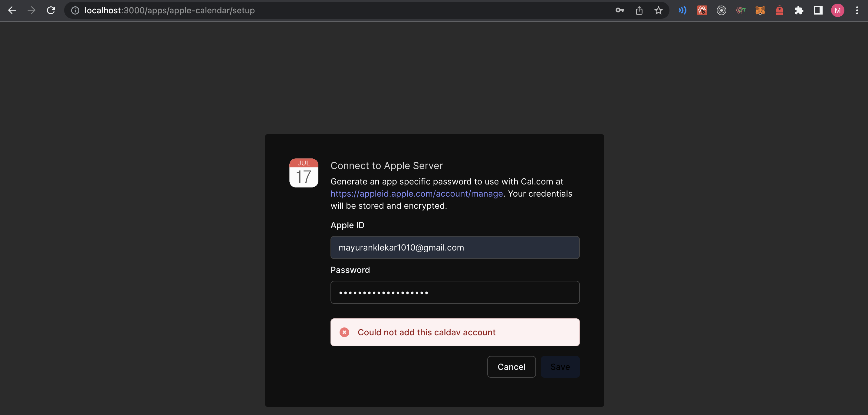Reload the current page
Viewport: 868px width, 415px height.
(51, 11)
